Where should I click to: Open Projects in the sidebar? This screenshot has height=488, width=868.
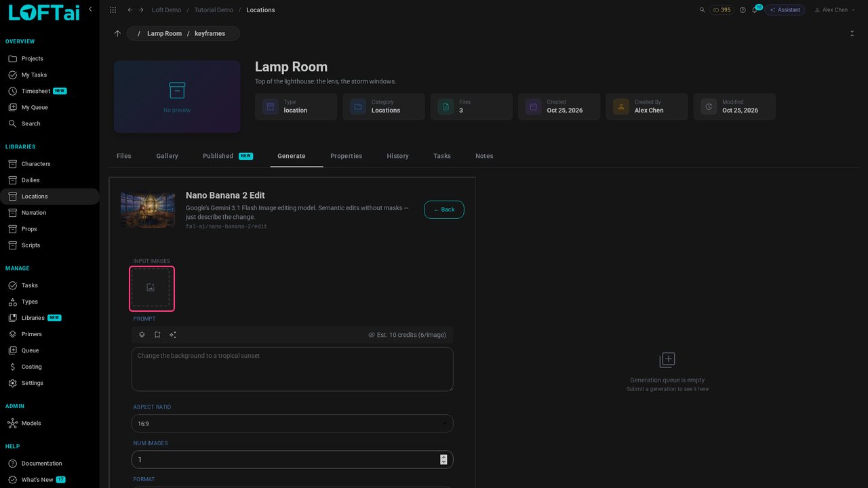pos(50,58)
